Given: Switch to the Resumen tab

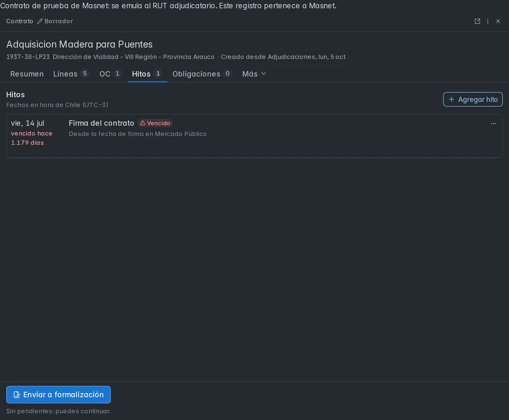Looking at the screenshot, I should pos(27,74).
